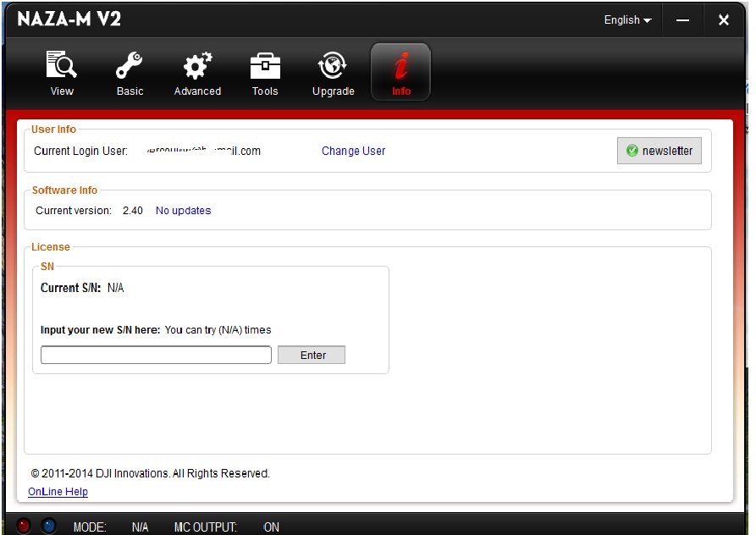Screen dimensions: 756x535
Task: Minimize the NAZA-M V2 window
Action: click(682, 20)
